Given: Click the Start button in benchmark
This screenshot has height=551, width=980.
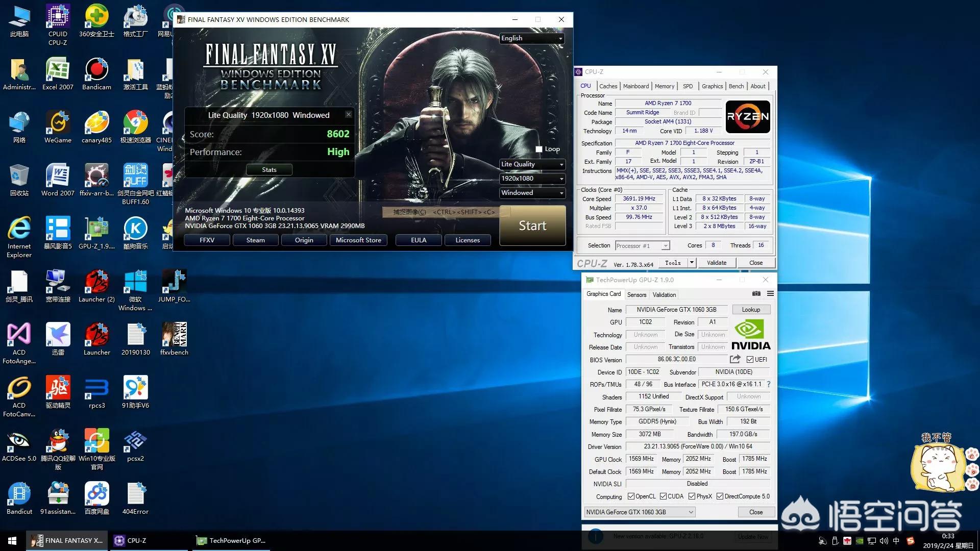Looking at the screenshot, I should (x=532, y=226).
